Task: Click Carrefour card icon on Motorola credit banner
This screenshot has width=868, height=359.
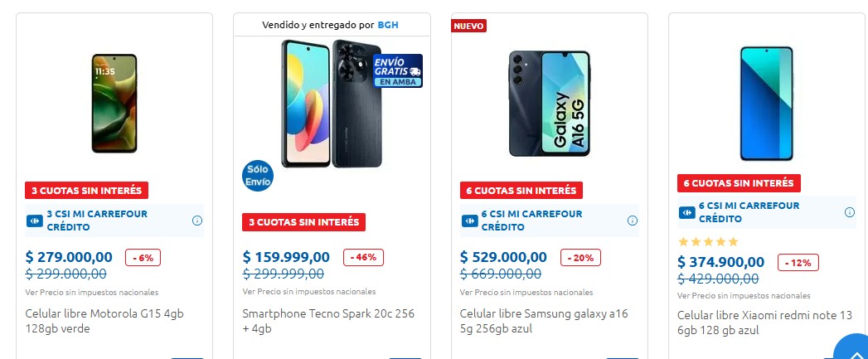Action: click(36, 221)
